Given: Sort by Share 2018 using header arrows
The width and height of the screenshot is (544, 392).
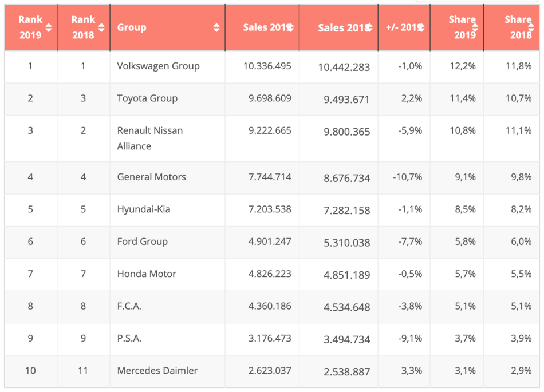Looking at the screenshot, I should (531, 27).
